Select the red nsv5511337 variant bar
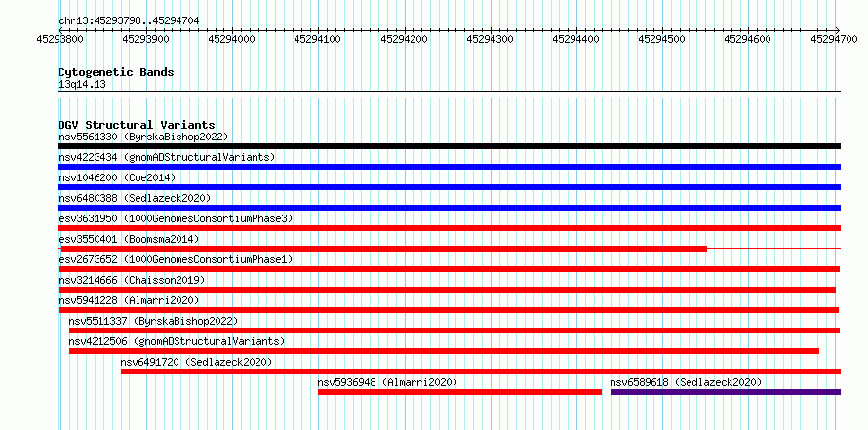This screenshot has height=430, width=868. click(x=454, y=331)
